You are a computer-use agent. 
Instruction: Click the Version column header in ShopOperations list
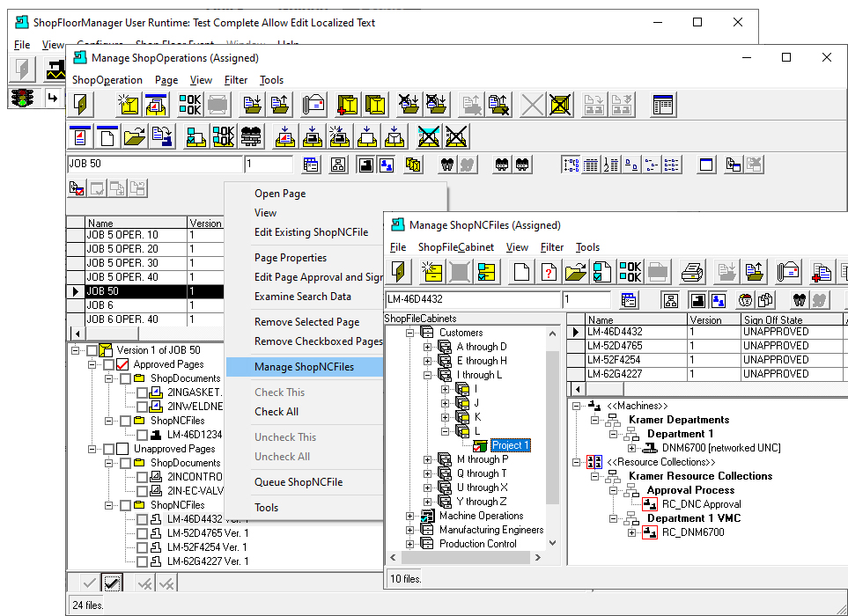pyautogui.click(x=205, y=223)
